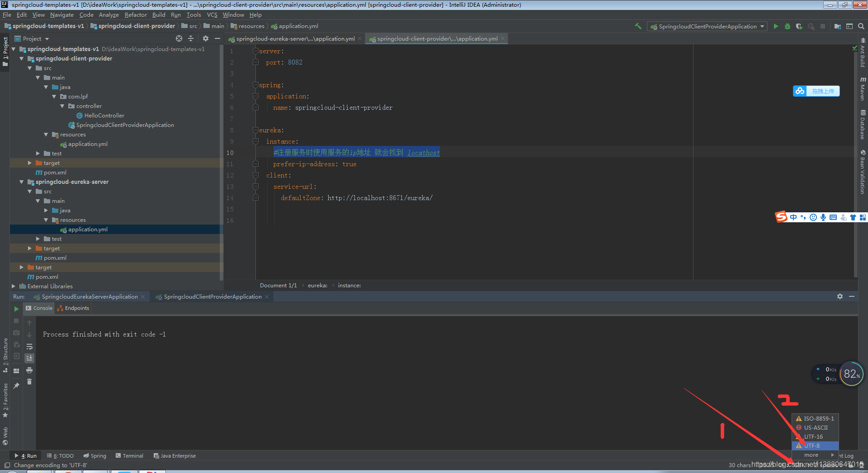This screenshot has height=473, width=868.
Task: Open the VCS menu
Action: point(212,15)
